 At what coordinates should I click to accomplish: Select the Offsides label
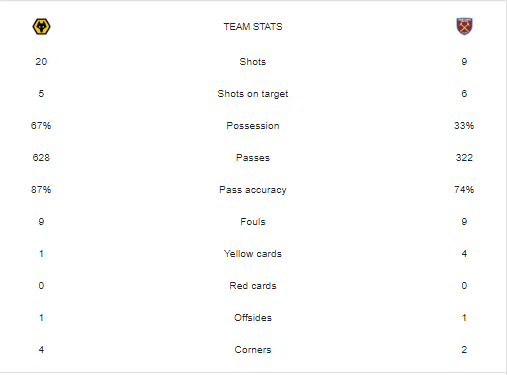[x=253, y=318]
